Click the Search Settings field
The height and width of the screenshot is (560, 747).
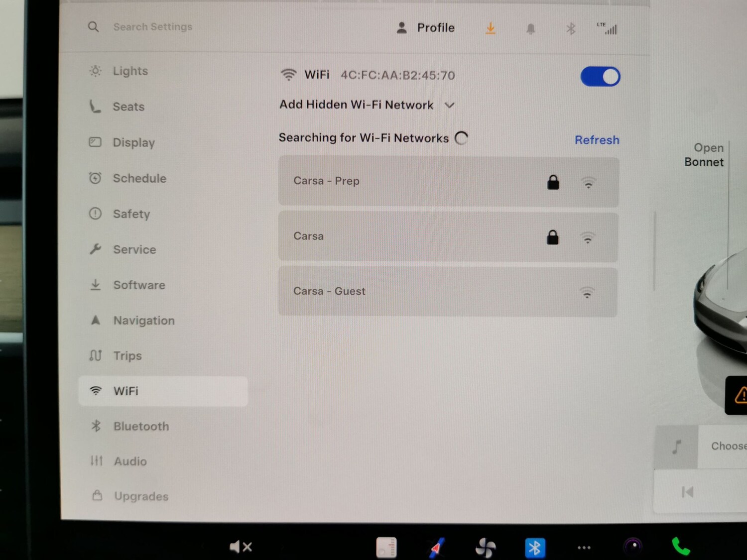(152, 27)
